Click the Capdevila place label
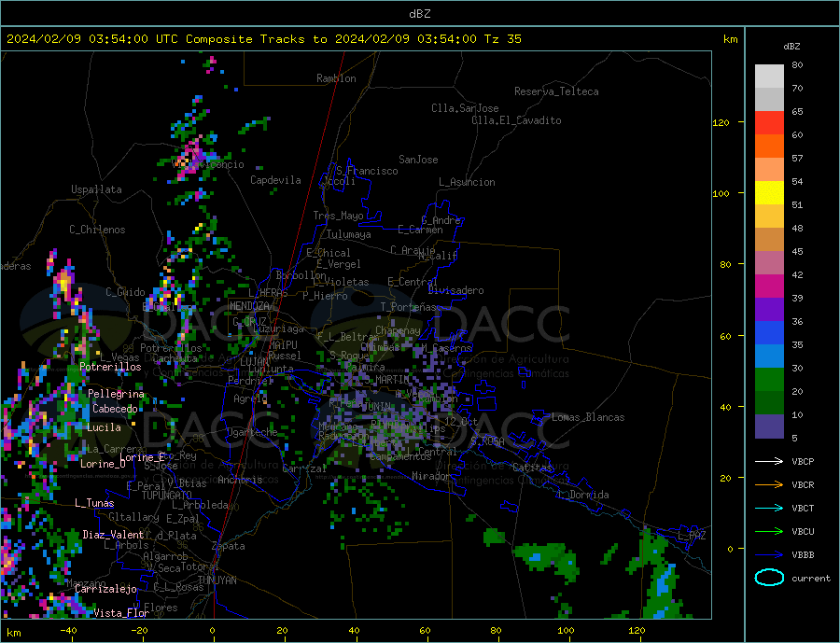The image size is (840, 643). coord(275,180)
